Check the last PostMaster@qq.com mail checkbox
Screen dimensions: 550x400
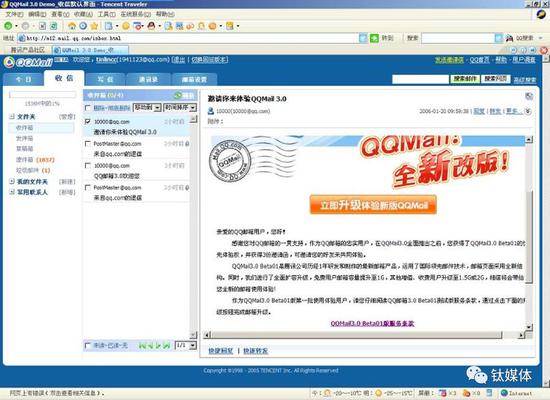(x=88, y=187)
